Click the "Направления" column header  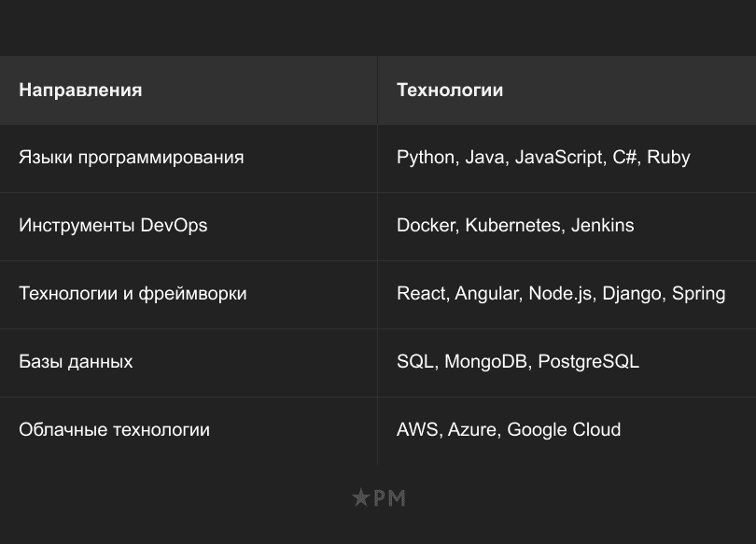[x=189, y=91]
